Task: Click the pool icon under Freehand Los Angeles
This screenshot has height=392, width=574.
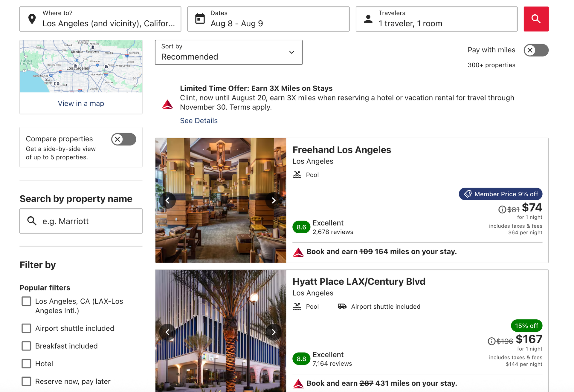Action: point(297,175)
